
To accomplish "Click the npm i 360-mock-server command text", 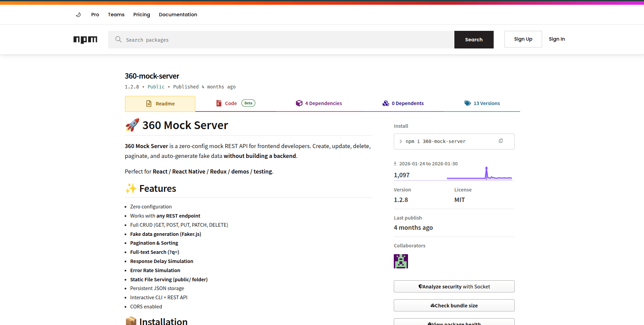I will [x=435, y=141].
